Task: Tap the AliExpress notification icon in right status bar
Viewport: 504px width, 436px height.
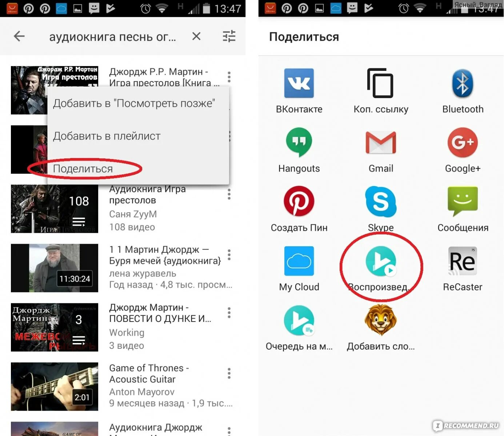Action: (x=270, y=8)
